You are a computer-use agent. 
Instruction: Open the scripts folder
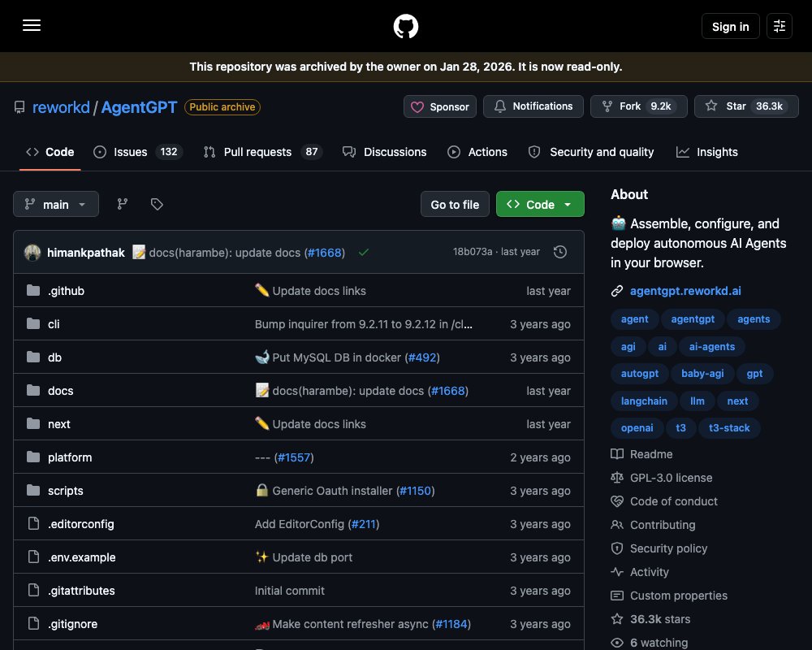click(65, 491)
